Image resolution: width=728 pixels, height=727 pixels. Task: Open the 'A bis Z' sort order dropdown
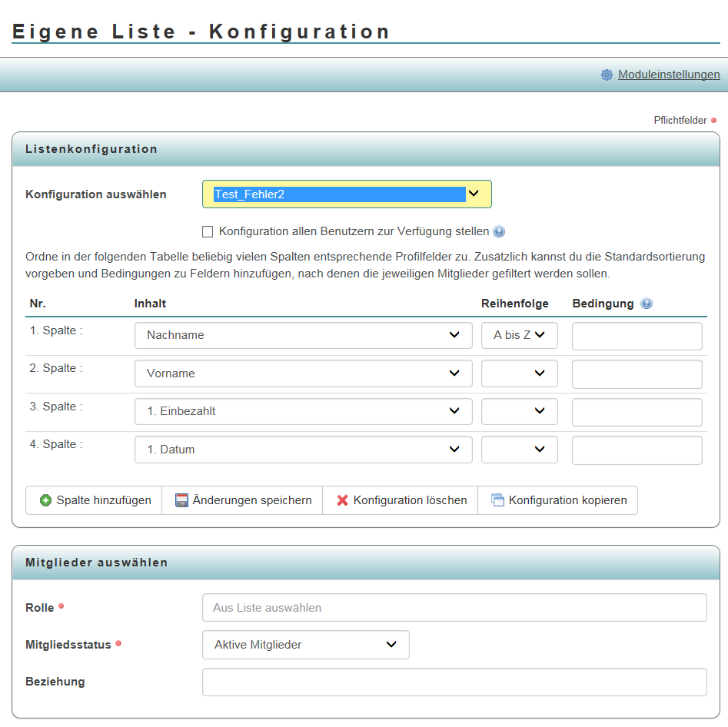519,335
